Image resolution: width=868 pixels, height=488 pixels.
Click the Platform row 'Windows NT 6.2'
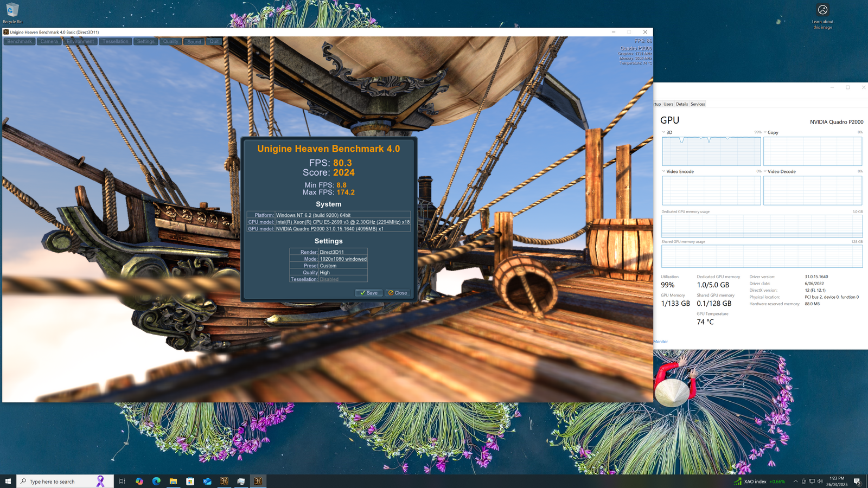pos(329,215)
